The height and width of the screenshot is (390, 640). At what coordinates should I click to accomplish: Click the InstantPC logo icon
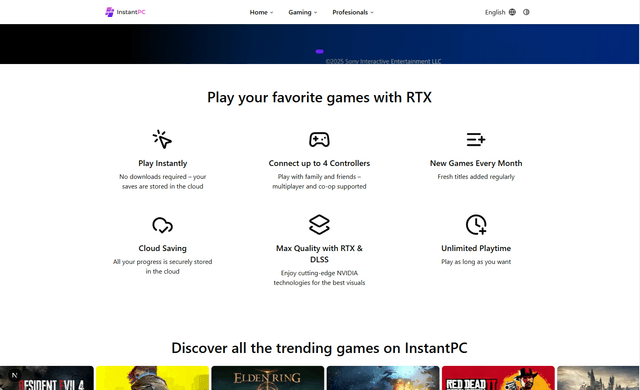click(109, 12)
